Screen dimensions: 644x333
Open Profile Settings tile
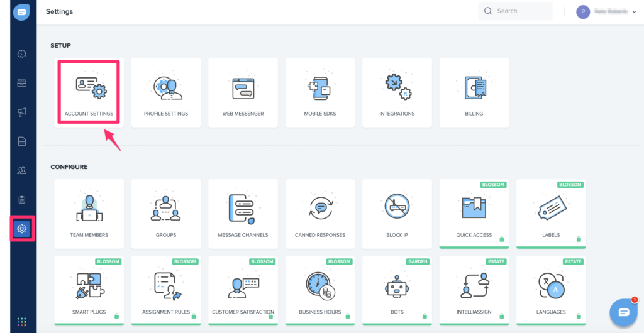pyautogui.click(x=166, y=92)
